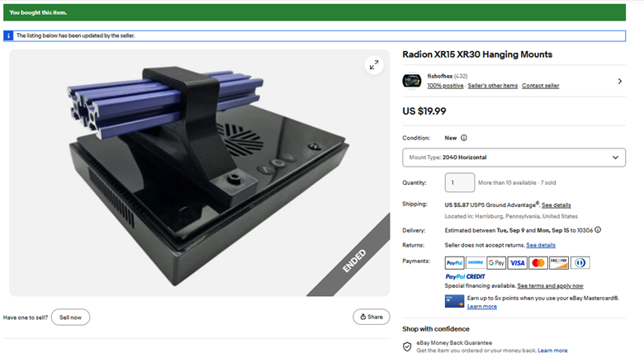Click the Diners Club payment icon

580,263
